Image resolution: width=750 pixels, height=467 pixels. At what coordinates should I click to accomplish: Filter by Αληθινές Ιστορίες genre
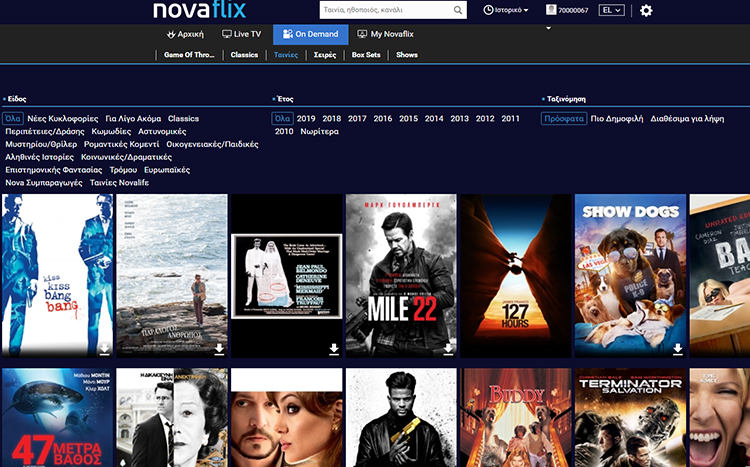40,157
